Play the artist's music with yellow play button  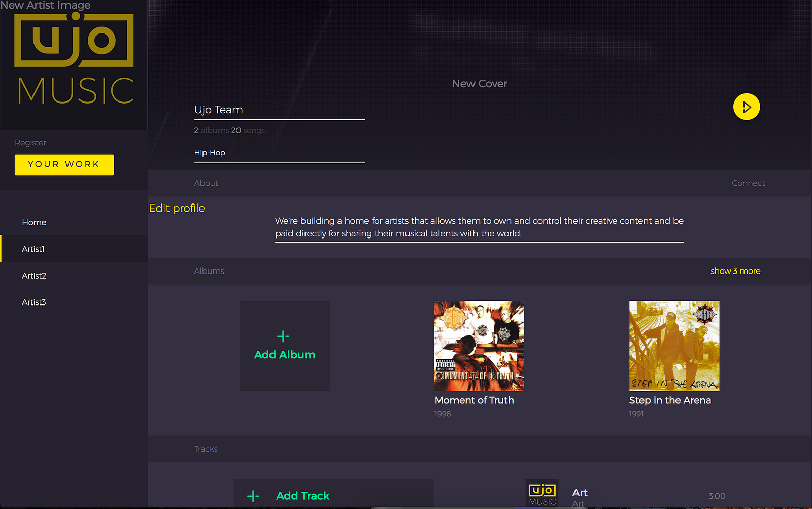pos(747,107)
